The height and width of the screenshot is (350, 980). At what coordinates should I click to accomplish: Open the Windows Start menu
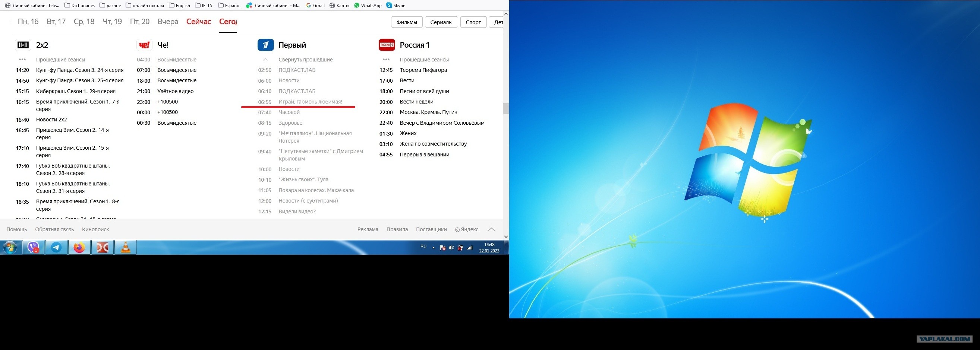click(10, 247)
